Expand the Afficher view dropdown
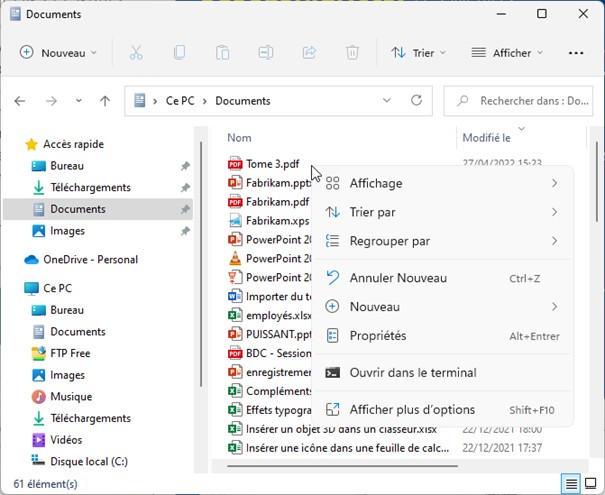The width and height of the screenshot is (605, 495). (x=507, y=52)
